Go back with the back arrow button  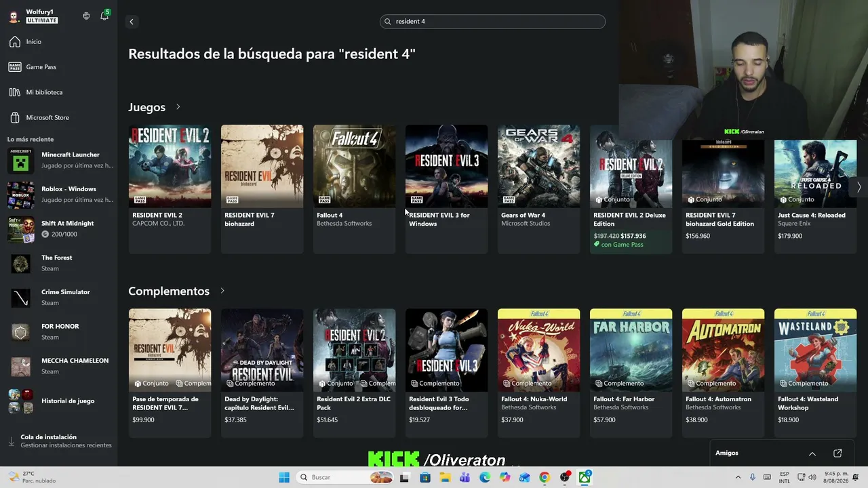[132, 22]
